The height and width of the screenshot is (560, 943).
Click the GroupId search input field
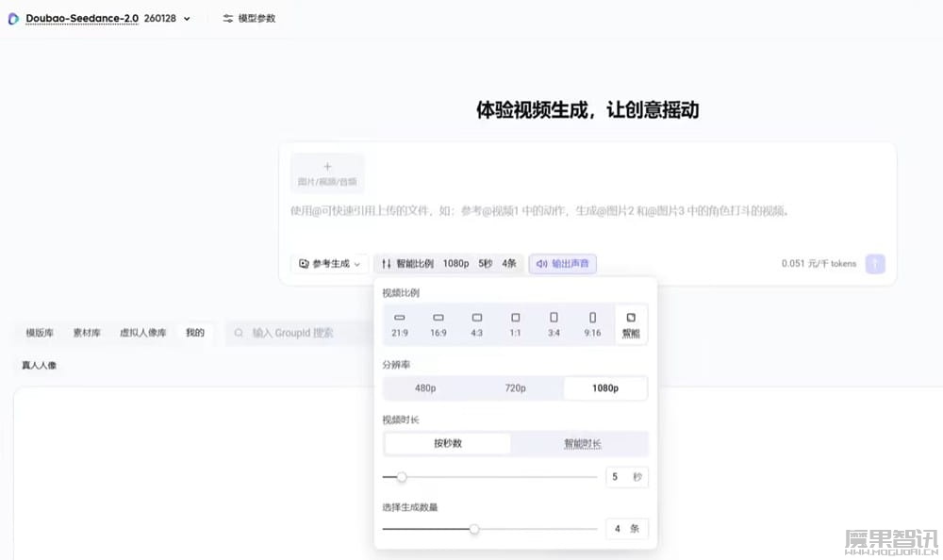point(302,332)
